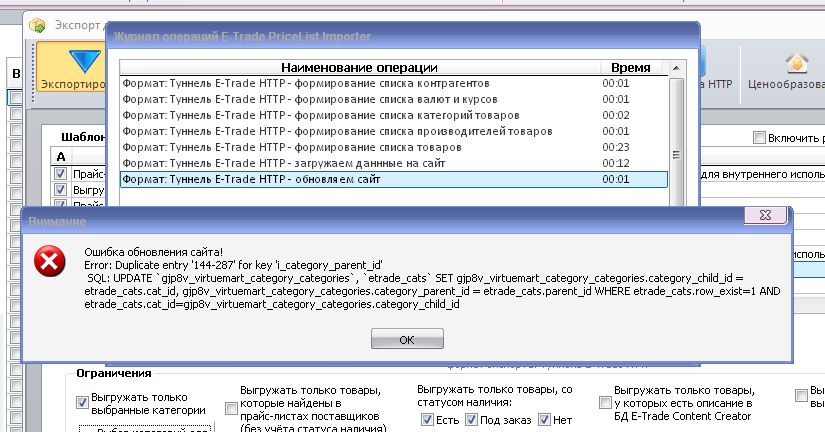
Task: Click time cell '00:12'
Action: click(x=616, y=163)
